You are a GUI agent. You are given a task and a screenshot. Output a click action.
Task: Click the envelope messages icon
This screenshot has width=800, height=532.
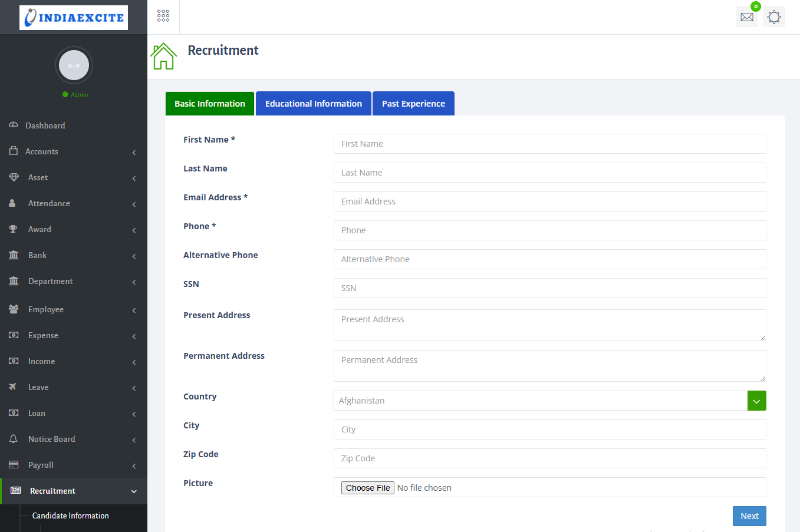(746, 17)
